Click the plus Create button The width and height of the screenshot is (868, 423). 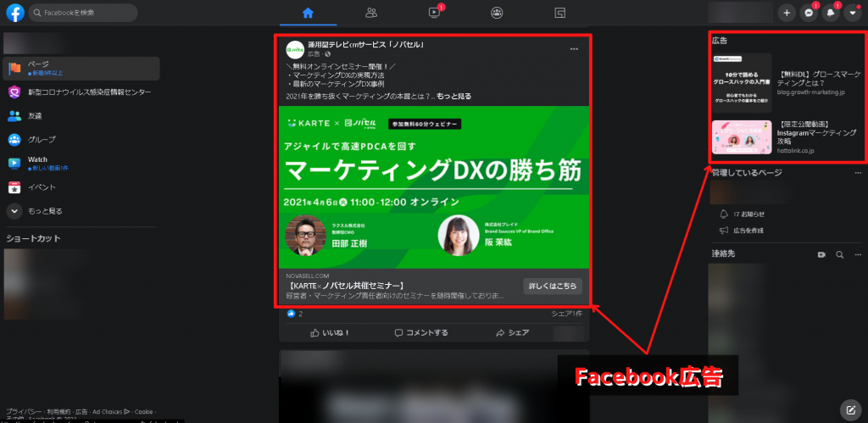[x=787, y=13]
